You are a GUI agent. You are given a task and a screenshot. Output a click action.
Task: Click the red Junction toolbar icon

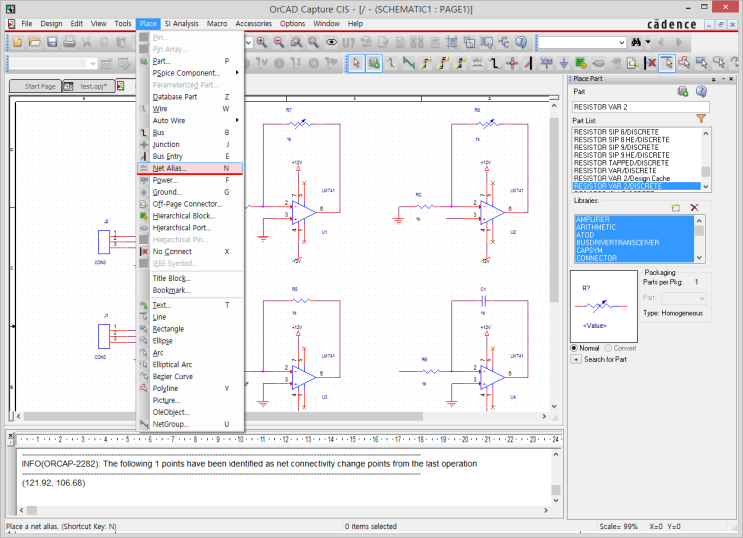coord(512,63)
